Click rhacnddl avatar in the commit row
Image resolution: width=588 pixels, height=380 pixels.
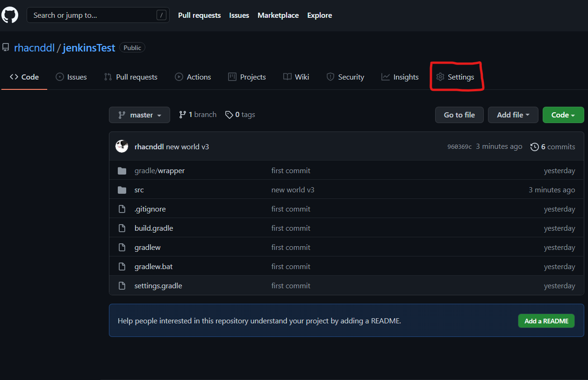(x=122, y=146)
